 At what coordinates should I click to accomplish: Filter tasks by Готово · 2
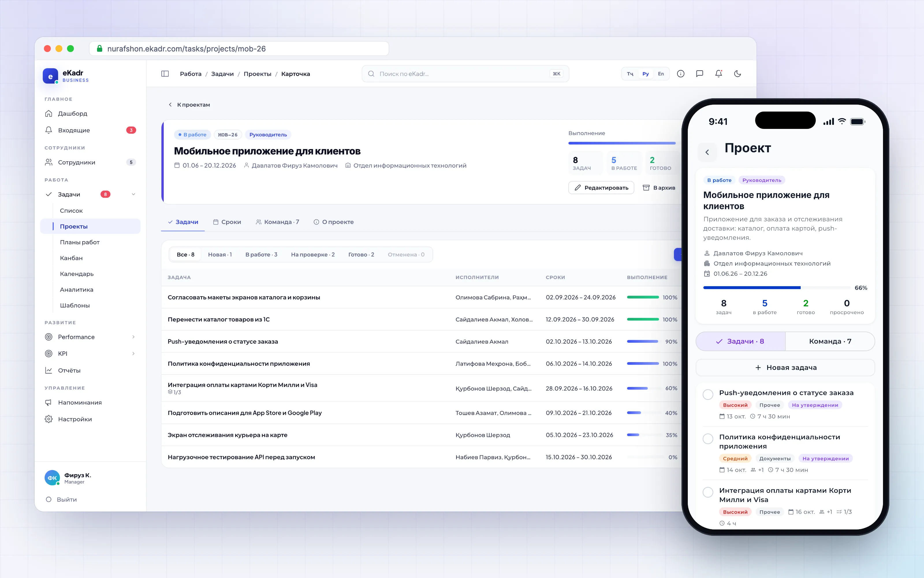[361, 255]
